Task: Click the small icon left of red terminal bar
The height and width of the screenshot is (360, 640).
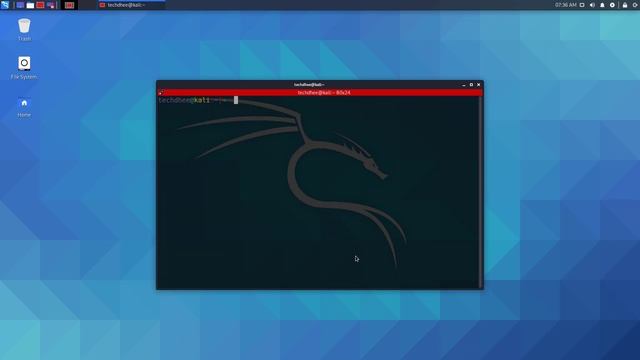Action: pos(160,93)
